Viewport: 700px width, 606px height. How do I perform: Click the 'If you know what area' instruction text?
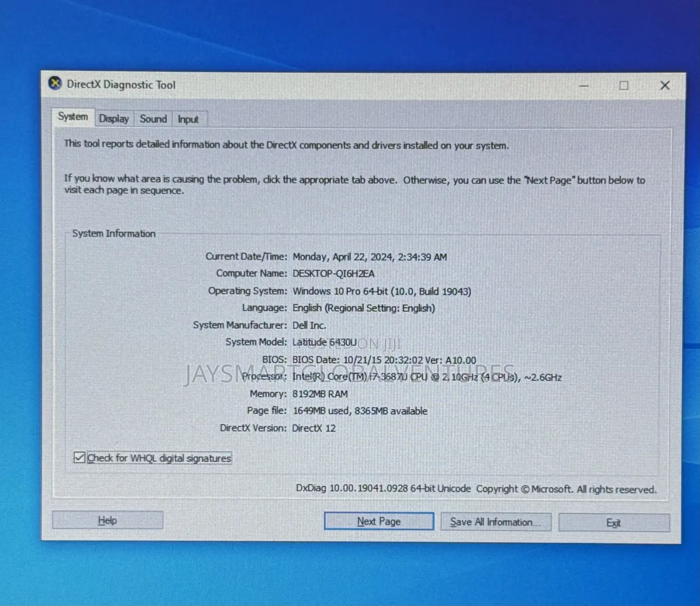pyautogui.click(x=354, y=185)
